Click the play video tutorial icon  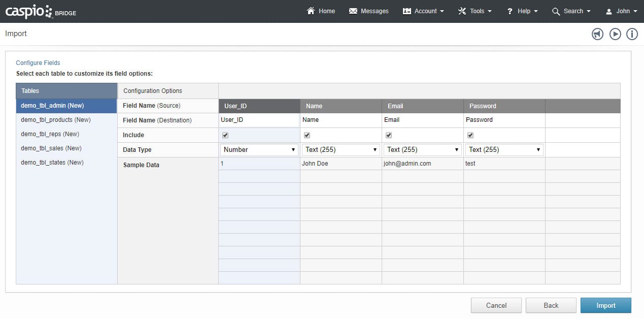[615, 34]
